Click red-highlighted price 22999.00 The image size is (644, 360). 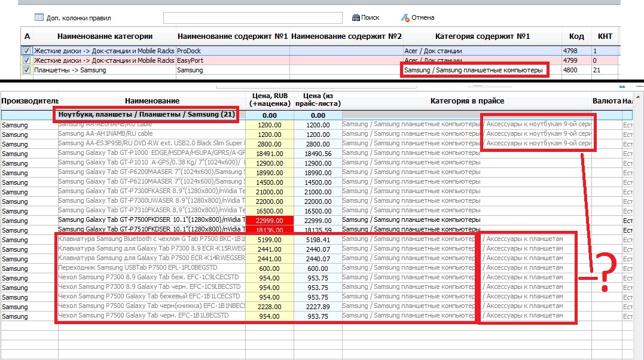(x=270, y=221)
